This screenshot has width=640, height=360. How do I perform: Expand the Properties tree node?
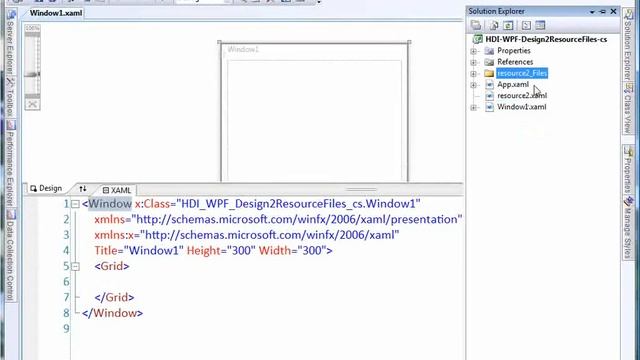coord(473,51)
